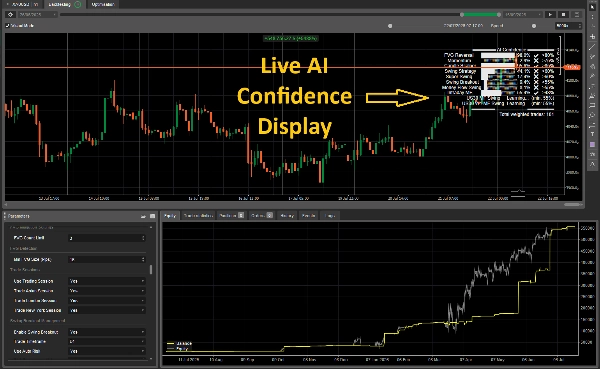Select the trend line drawing tool
Viewport: 600px width, 369px height.
coord(592,47)
